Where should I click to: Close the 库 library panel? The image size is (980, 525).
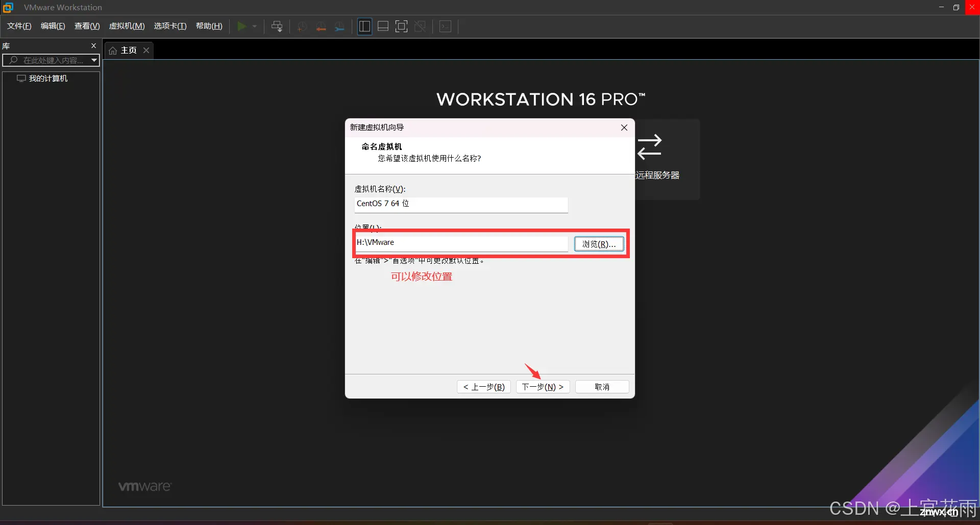click(x=93, y=45)
